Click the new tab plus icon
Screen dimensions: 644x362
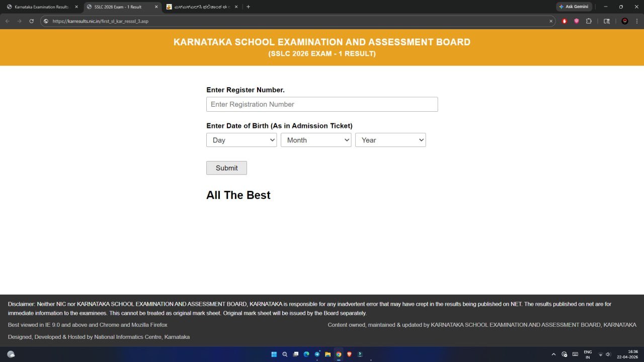point(248,7)
